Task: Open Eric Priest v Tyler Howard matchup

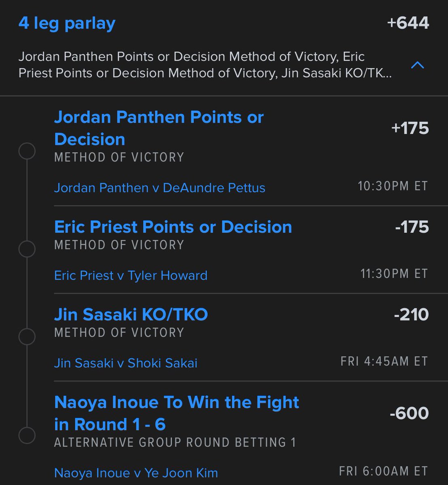Action: [131, 276]
